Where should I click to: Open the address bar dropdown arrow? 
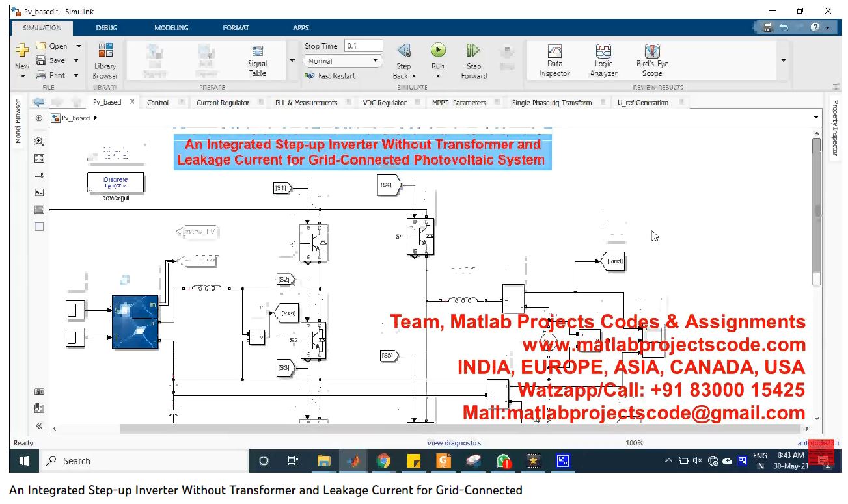816,118
